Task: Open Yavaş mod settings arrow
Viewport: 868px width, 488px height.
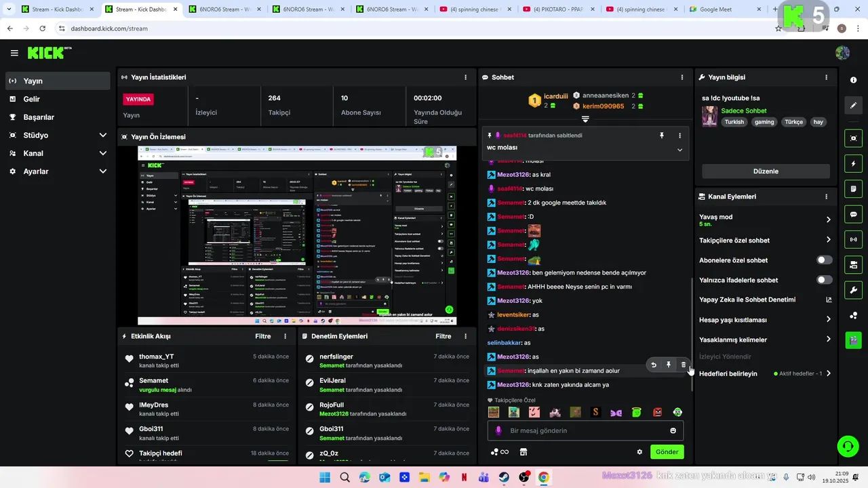Action: click(828, 220)
